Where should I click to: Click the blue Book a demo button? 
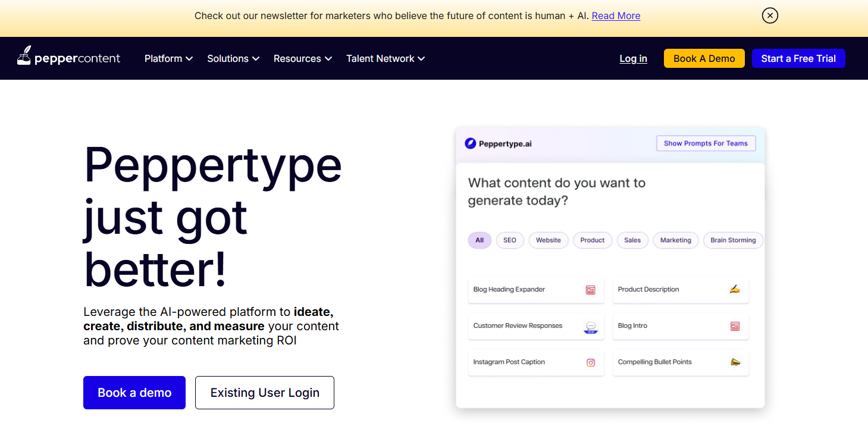[134, 393]
